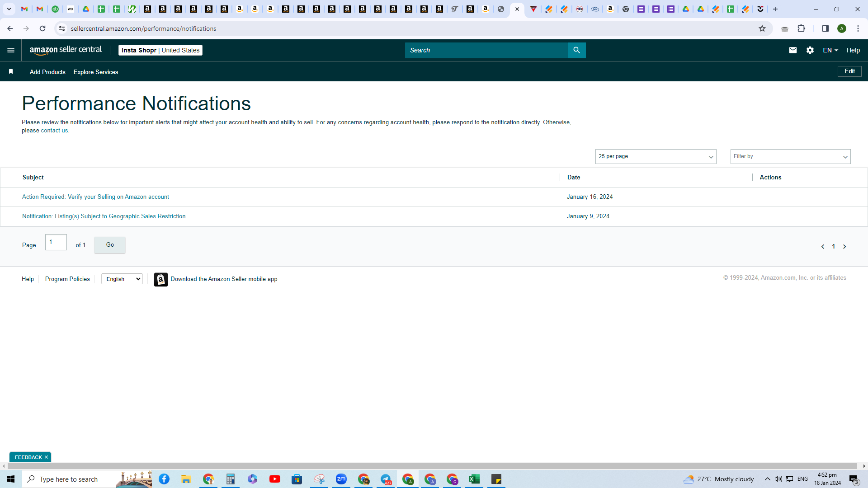Close the current active tab
868x488 pixels.
coord(517,9)
